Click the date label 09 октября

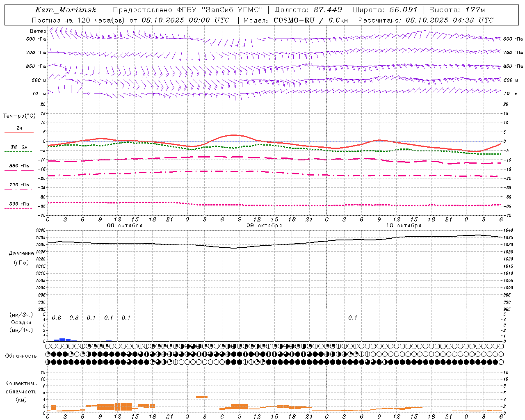coord(264,226)
